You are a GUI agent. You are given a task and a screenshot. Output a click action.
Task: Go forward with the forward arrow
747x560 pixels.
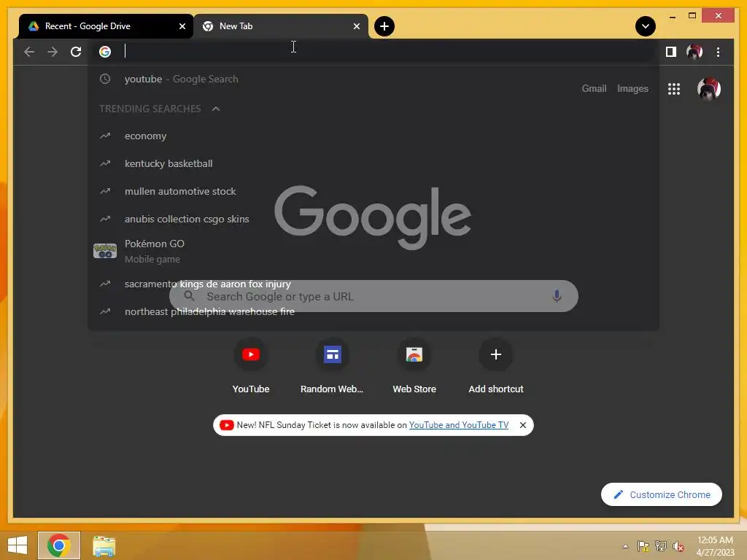coord(53,52)
